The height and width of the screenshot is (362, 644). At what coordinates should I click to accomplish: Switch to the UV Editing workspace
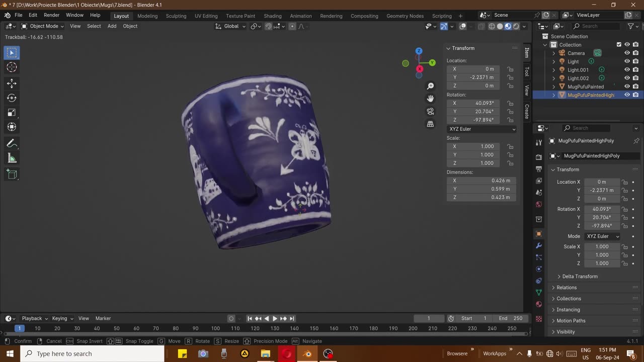tap(206, 16)
